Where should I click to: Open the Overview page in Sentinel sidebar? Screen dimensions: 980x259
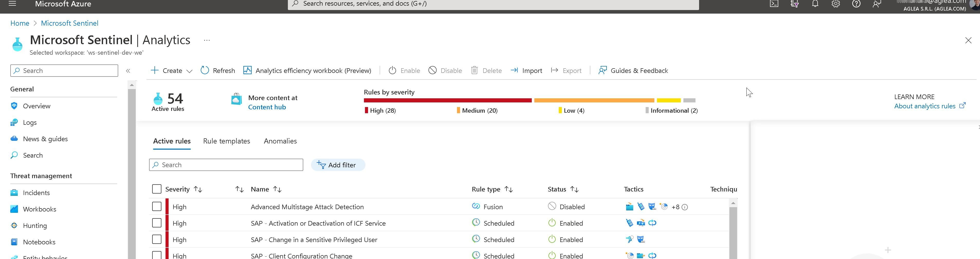click(x=36, y=106)
